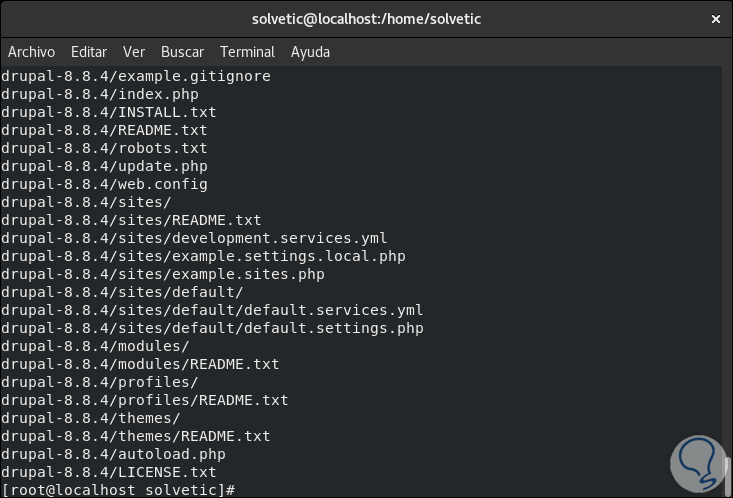Click the drupal-8.8.4/INSTALL.txt line

[x=108, y=112]
